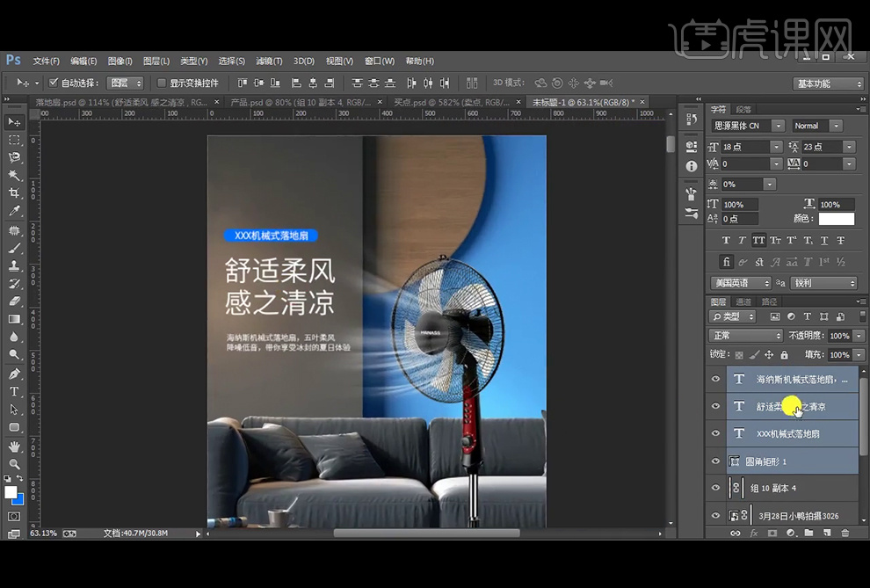
Task: Click the Add layer mask icon
Action: [772, 533]
